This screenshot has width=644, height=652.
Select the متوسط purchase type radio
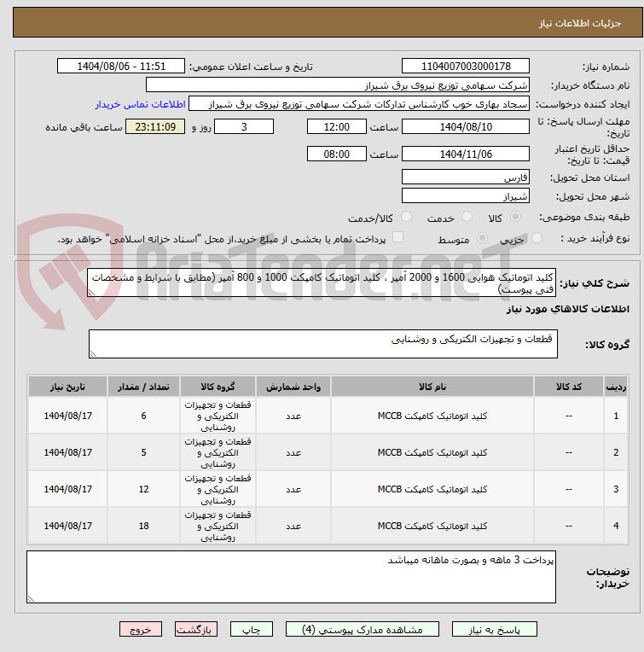point(482,238)
